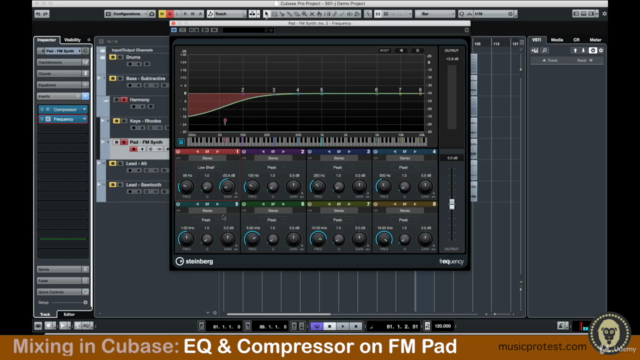Open the Meter tab in right zone
This screenshot has width=640, height=360.
pos(595,40)
